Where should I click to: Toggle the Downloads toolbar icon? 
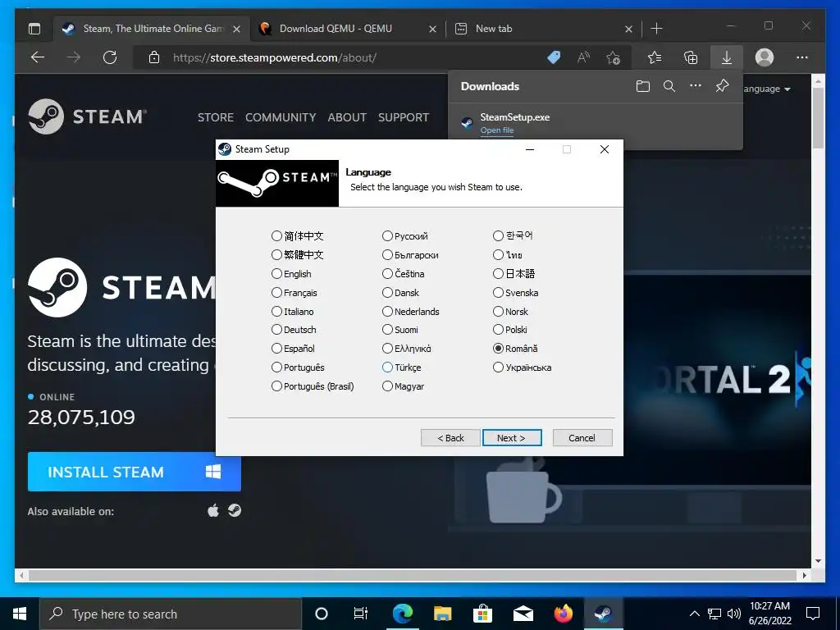(x=727, y=57)
